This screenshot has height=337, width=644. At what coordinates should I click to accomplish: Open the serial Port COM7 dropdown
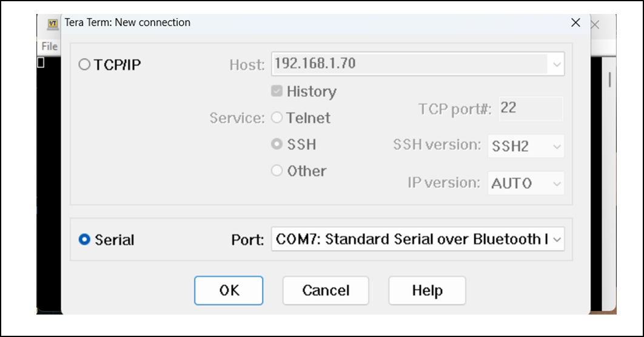click(417, 239)
